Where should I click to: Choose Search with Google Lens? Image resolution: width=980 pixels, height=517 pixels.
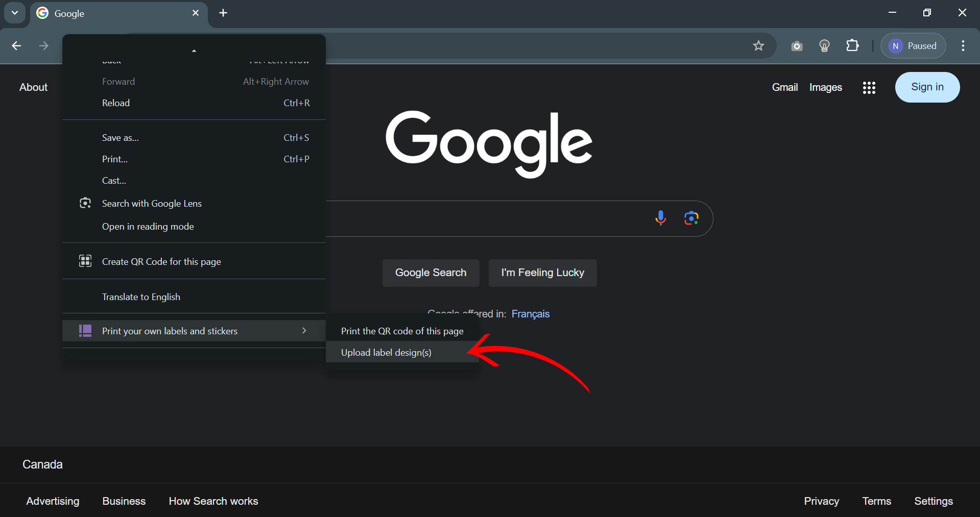click(194, 204)
